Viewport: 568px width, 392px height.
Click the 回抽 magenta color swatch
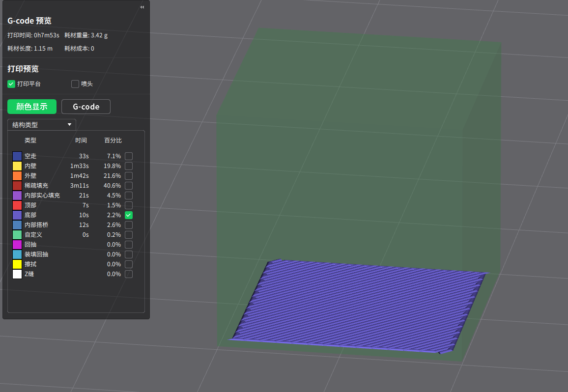tap(17, 245)
